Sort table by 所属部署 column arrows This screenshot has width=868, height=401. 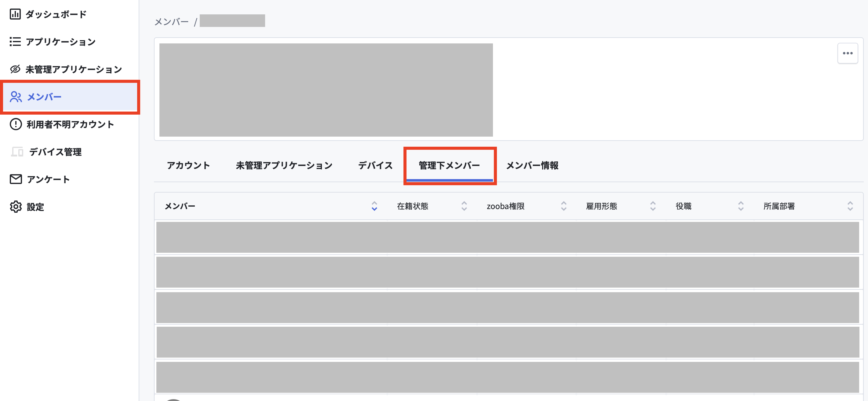(850, 206)
